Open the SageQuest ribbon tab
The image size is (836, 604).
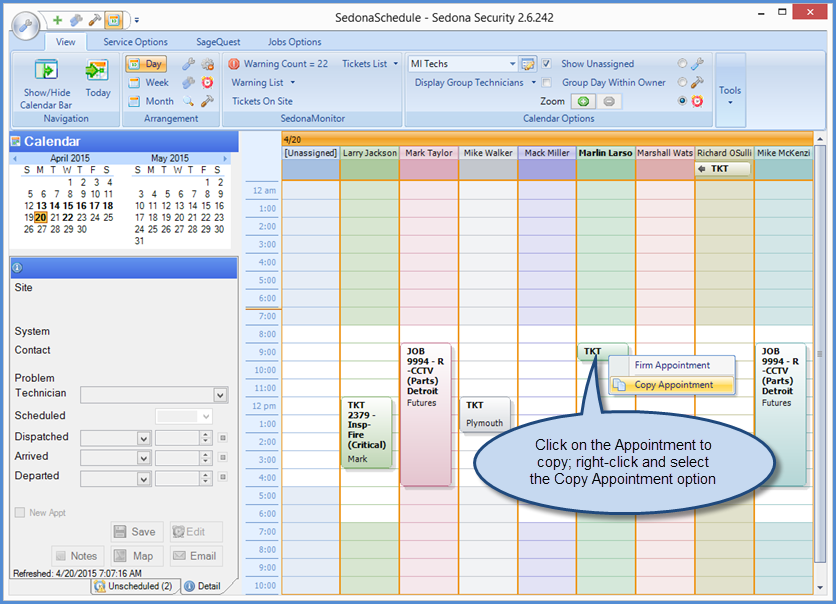tap(218, 42)
